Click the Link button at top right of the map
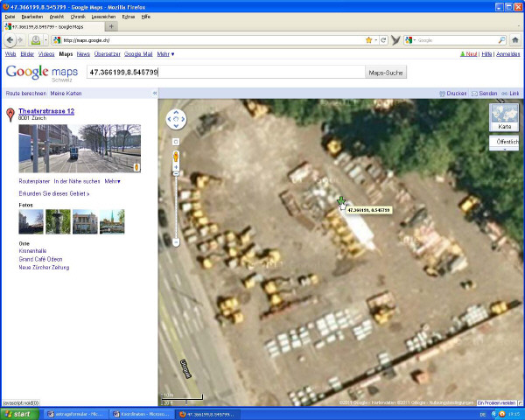 (510, 94)
